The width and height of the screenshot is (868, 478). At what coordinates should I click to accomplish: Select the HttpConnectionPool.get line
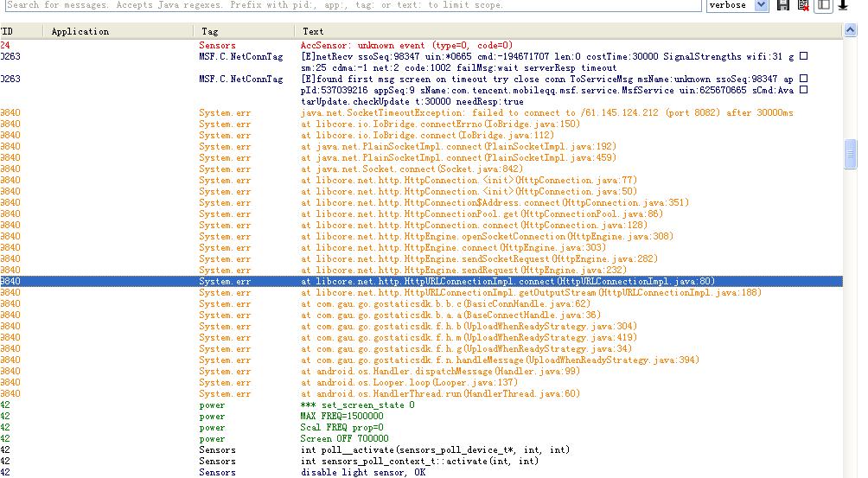coord(421,214)
